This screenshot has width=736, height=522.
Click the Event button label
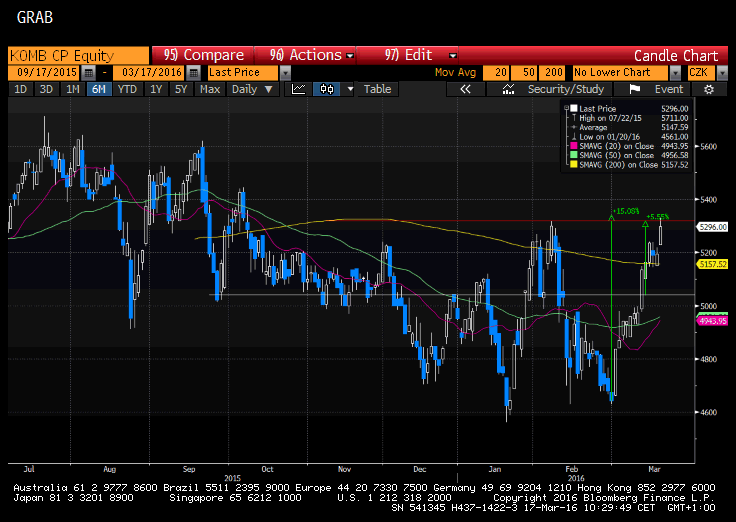click(669, 89)
